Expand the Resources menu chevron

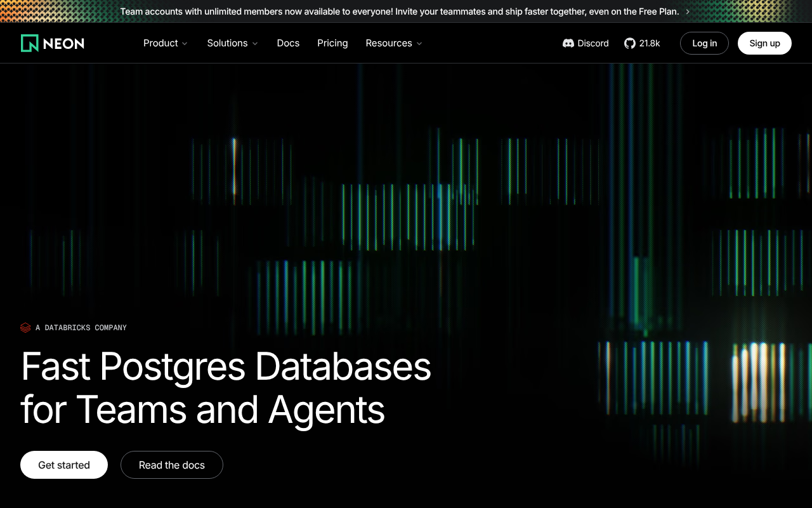pos(419,44)
